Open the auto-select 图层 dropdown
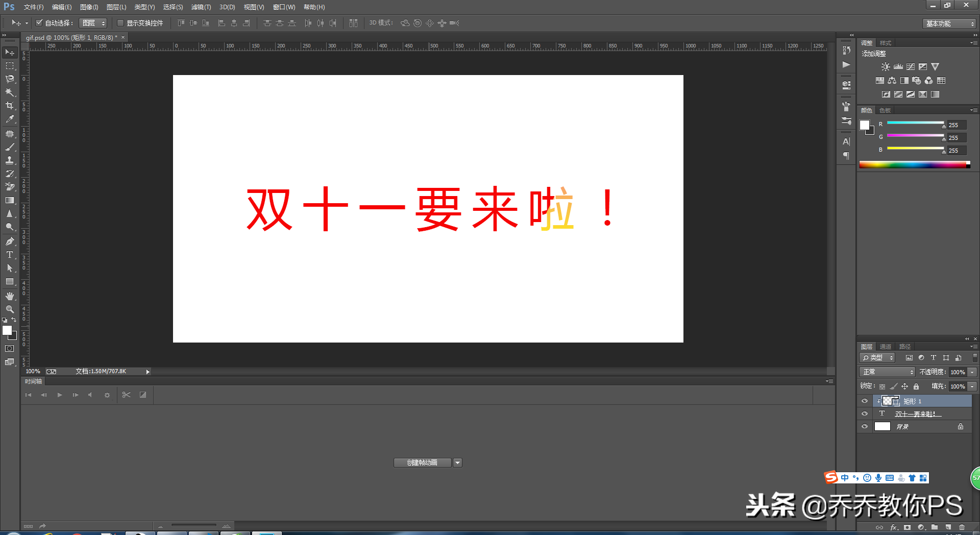 (x=93, y=23)
